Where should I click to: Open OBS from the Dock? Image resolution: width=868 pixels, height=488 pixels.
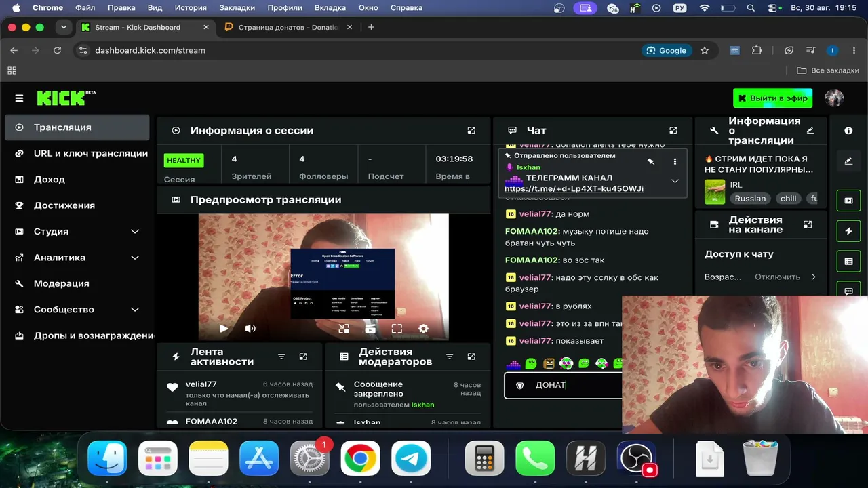[636, 460]
